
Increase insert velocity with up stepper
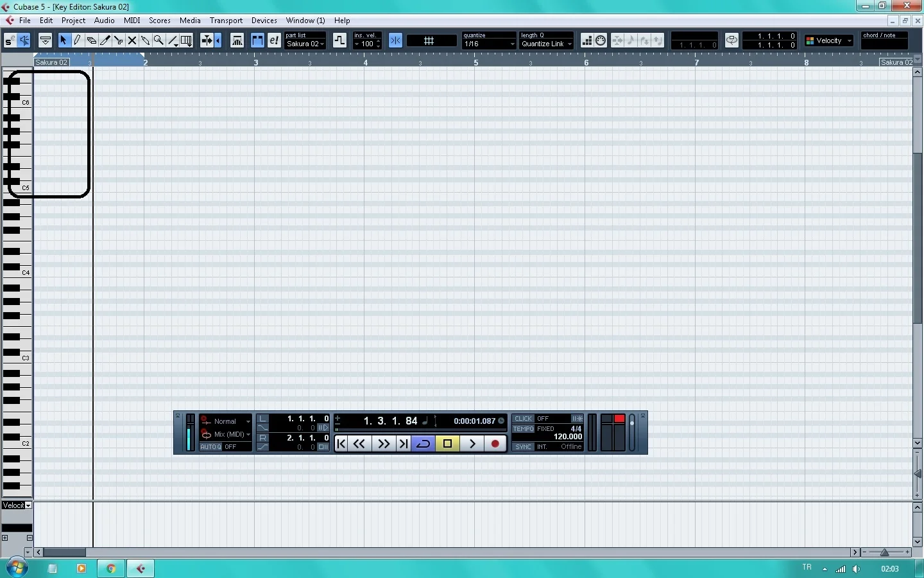pyautogui.click(x=379, y=42)
